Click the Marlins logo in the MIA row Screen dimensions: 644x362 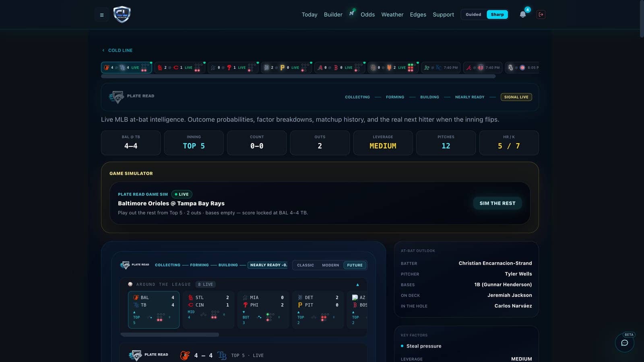[x=245, y=298]
